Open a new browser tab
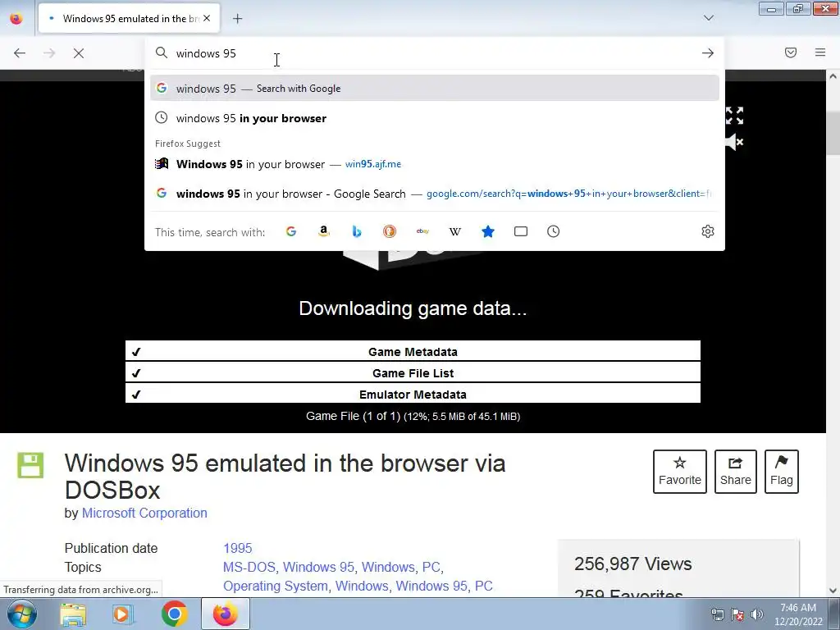This screenshot has width=840, height=630. 237,19
